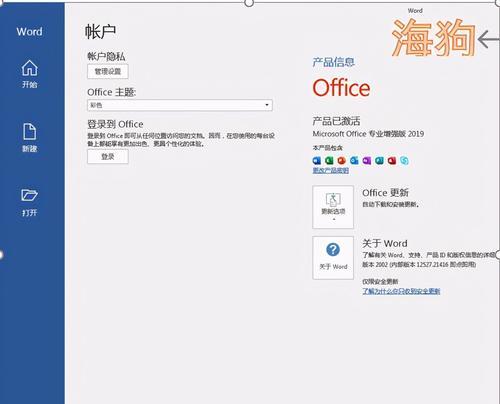Click the Microsoft Office 专业增强版 2019 text
500x404 pixels.
tap(368, 134)
